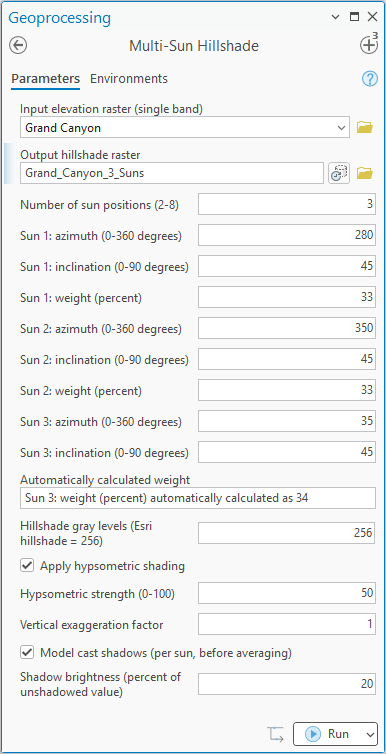The height and width of the screenshot is (754, 386).
Task: Switch to the Parameters tab
Action: click(x=46, y=78)
